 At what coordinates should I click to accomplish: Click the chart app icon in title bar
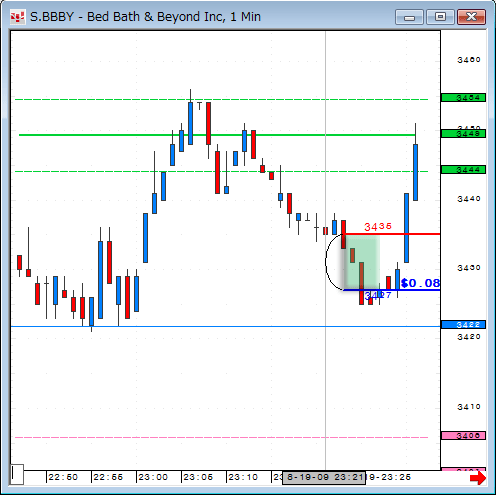(x=17, y=17)
